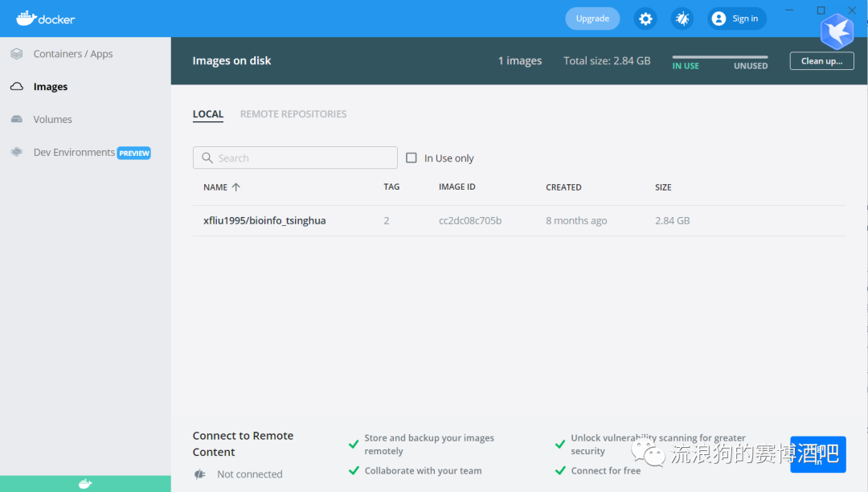Viewport: 868px width, 492px height.
Task: Click the IMAGE ID column header
Action: 457,187
